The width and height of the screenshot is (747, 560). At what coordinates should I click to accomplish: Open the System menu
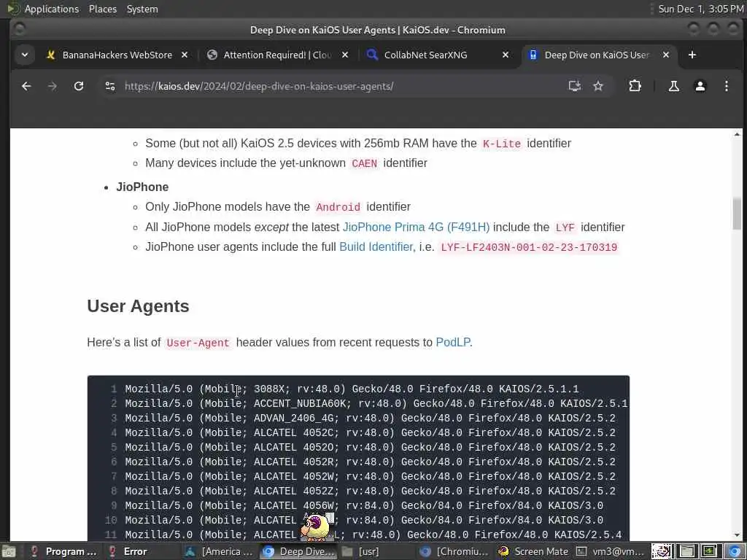coord(142,9)
